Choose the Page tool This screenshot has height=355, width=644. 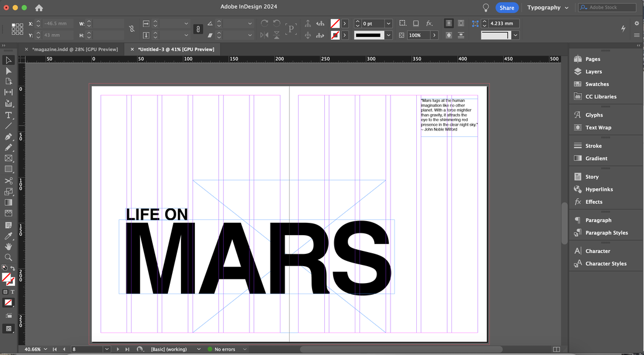pyautogui.click(x=8, y=82)
